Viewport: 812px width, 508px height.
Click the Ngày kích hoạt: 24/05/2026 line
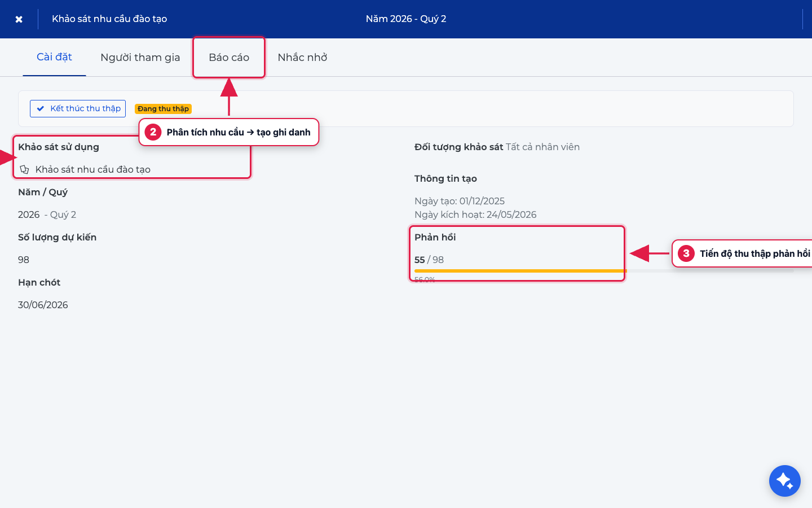475,214
